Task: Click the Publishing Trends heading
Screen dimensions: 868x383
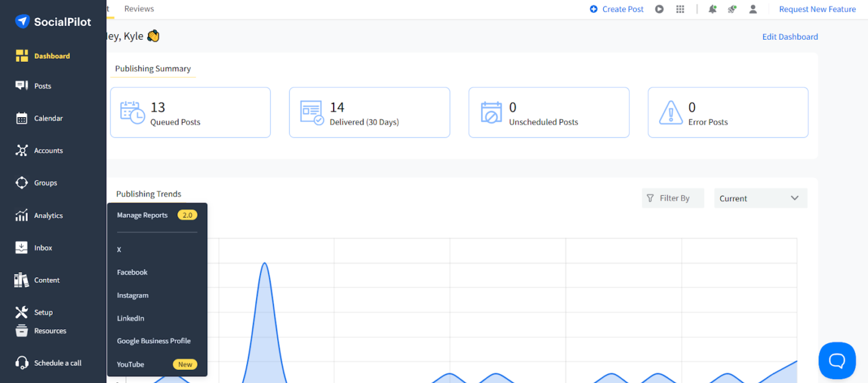Action: pyautogui.click(x=149, y=194)
